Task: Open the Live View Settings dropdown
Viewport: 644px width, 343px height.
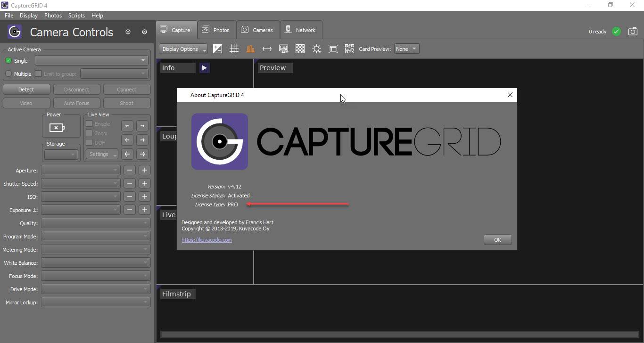Action: (101, 154)
